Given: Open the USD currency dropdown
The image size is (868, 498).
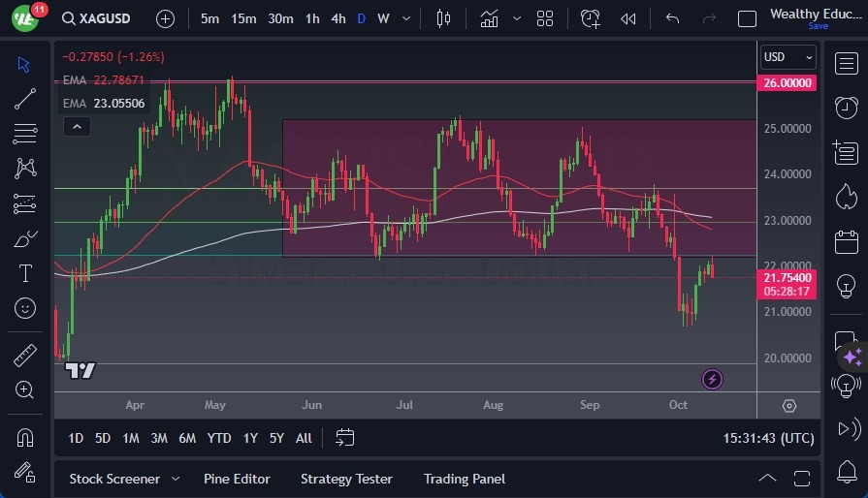Looking at the screenshot, I should pos(787,57).
